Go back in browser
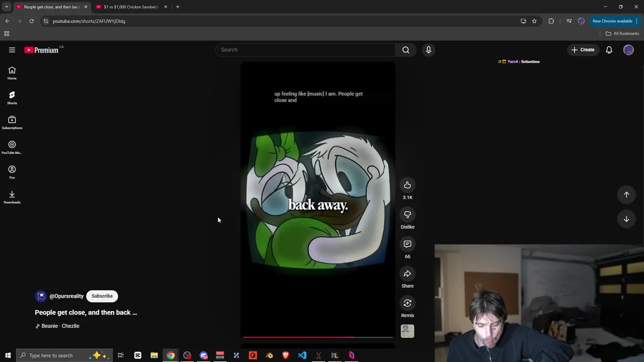 (x=7, y=21)
